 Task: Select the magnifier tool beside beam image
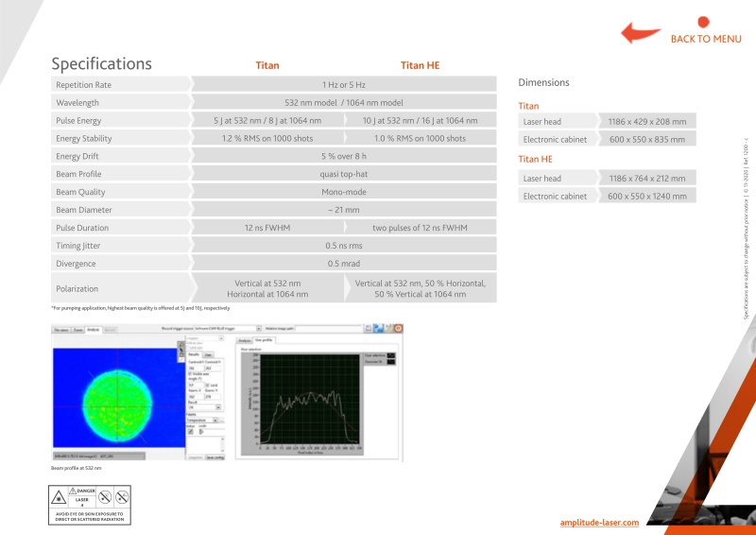click(x=181, y=346)
